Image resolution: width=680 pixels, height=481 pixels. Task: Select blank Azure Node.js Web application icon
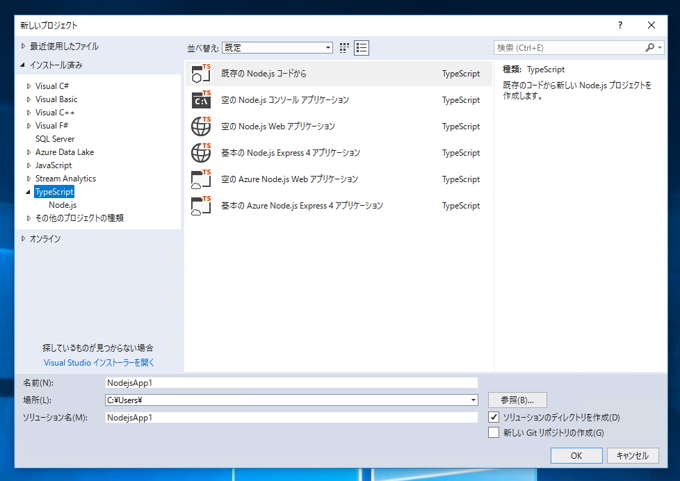tap(201, 179)
